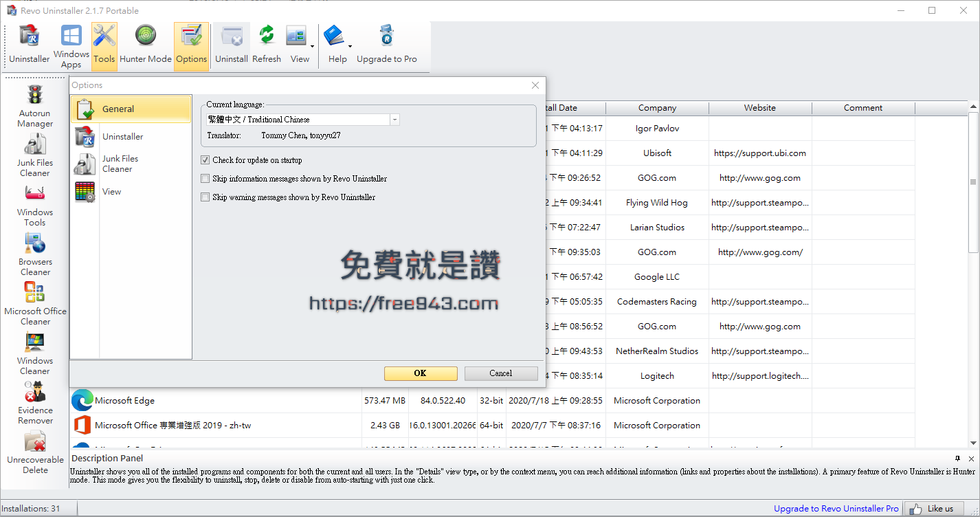980x517 pixels.
Task: Disable Check for update on startup
Action: pos(205,159)
